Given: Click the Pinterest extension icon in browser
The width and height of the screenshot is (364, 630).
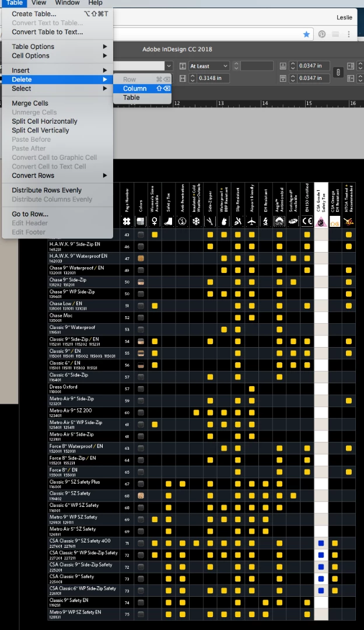Looking at the screenshot, I should (322, 34).
